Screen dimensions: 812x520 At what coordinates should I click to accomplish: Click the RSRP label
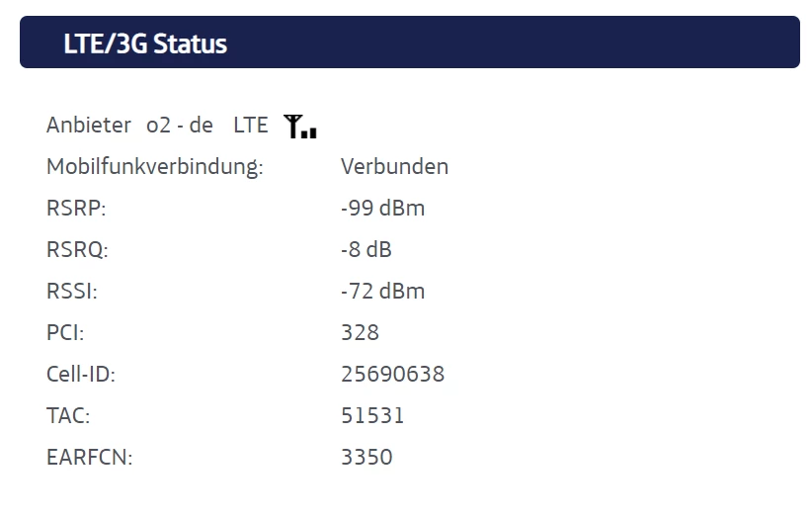(x=75, y=209)
